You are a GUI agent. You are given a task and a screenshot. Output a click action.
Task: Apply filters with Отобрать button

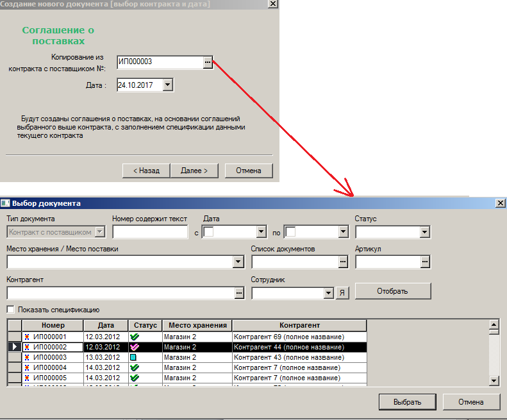click(x=393, y=291)
